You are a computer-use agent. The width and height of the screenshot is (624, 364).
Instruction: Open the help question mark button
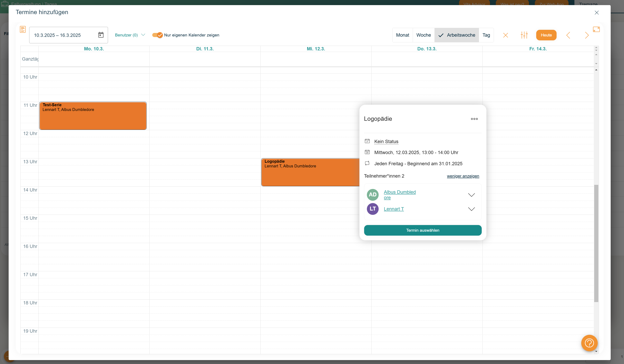[x=589, y=343]
